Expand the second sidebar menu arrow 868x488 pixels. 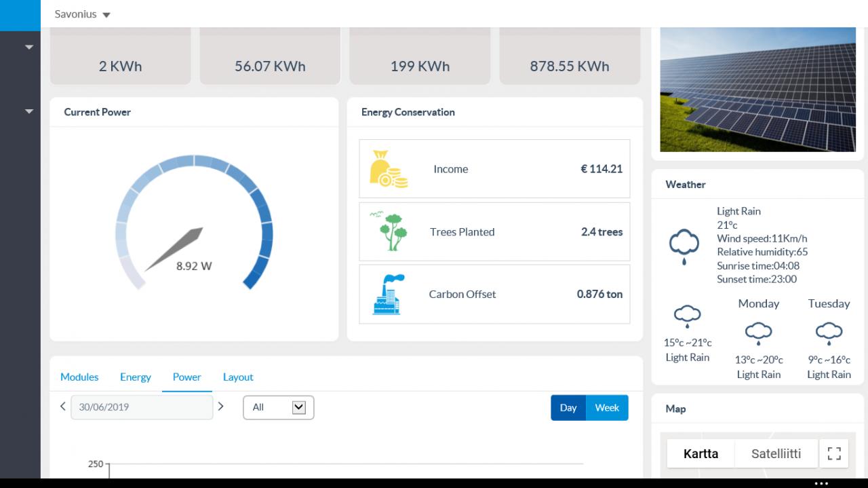(x=28, y=111)
